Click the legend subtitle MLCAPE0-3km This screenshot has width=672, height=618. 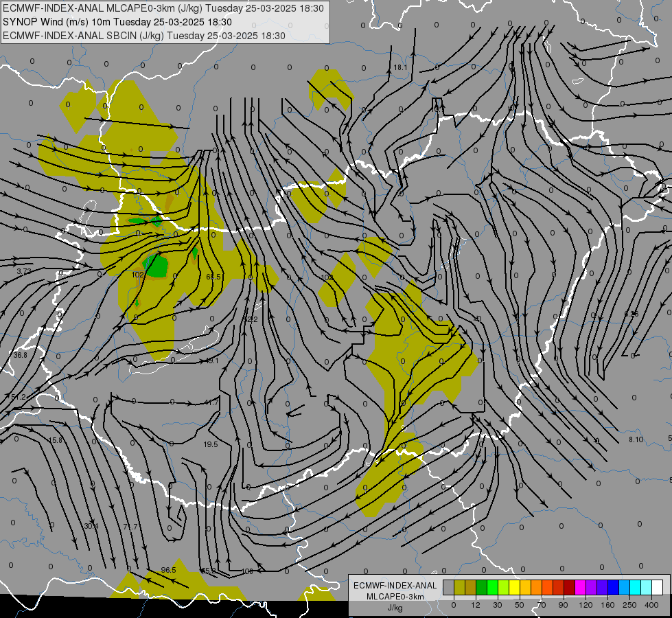pyautogui.click(x=395, y=597)
